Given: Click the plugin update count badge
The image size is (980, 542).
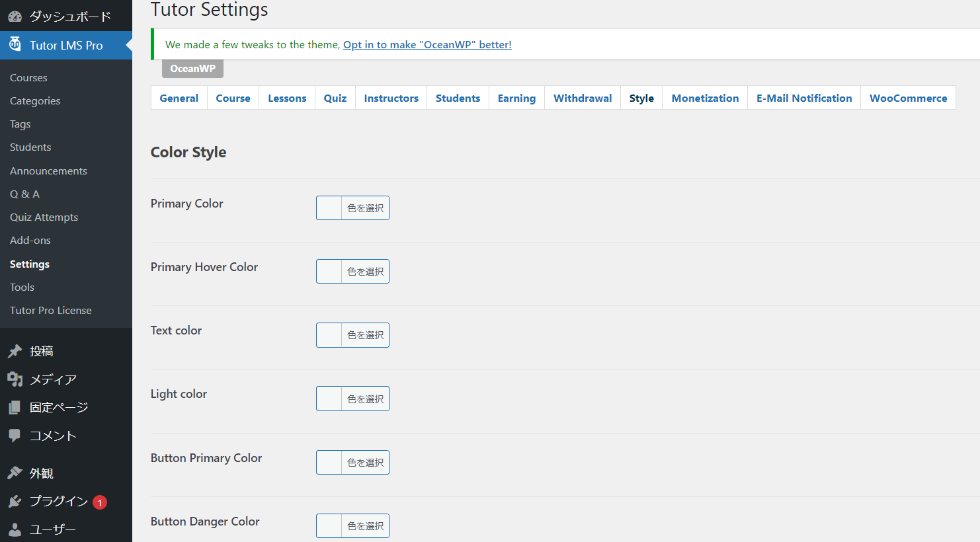Looking at the screenshot, I should click(x=100, y=502).
